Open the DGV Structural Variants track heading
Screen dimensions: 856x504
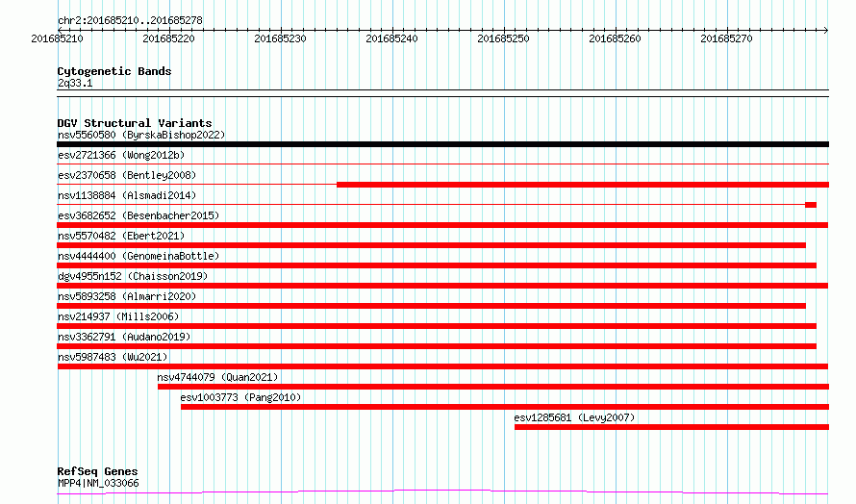135,123
